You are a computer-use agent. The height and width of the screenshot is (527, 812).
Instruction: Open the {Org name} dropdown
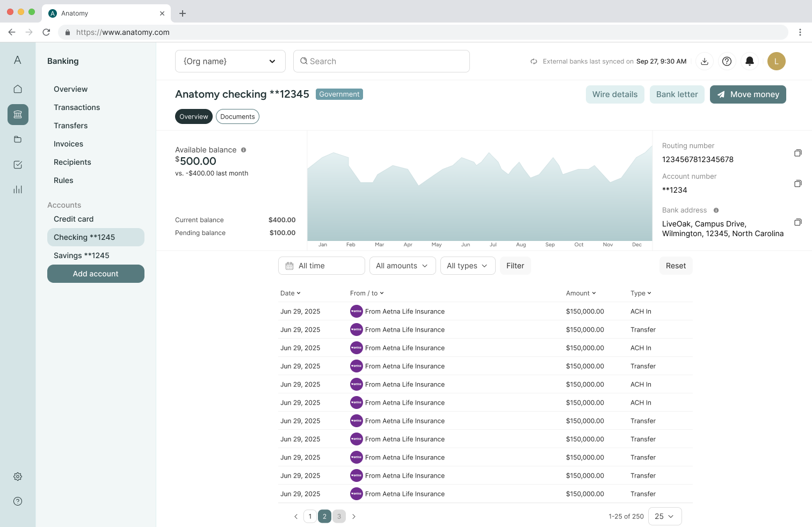click(x=230, y=61)
